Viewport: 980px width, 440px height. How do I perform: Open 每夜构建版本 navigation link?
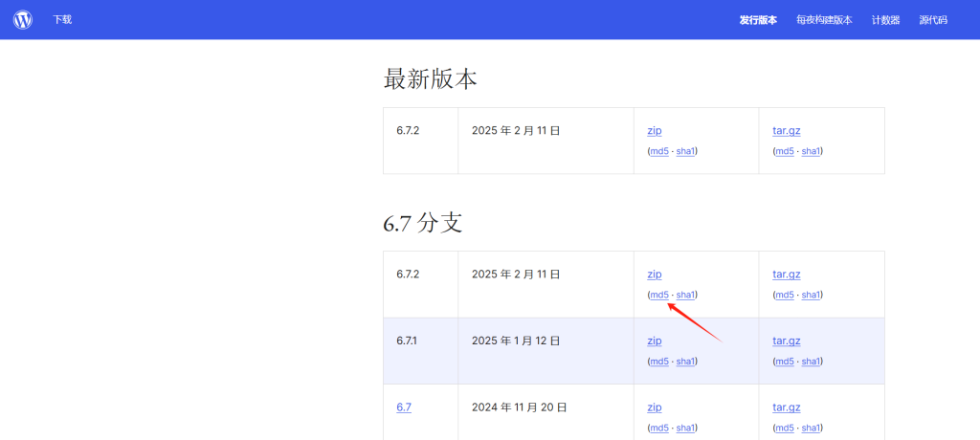click(x=823, y=20)
